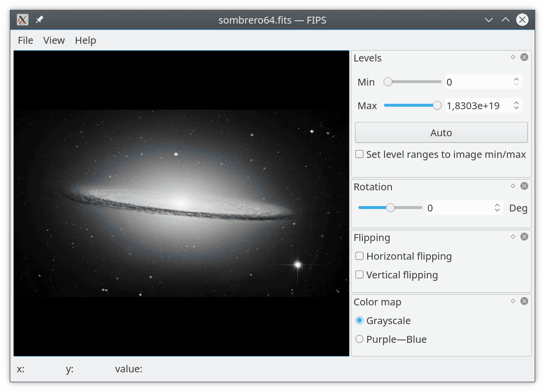Close the Color map panel
Viewport: 545px width, 392px height.
pyautogui.click(x=524, y=301)
